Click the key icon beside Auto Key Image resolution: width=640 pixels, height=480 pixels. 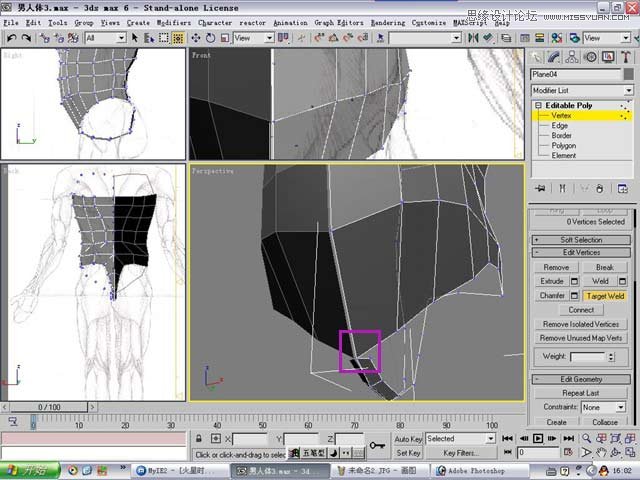[377, 445]
